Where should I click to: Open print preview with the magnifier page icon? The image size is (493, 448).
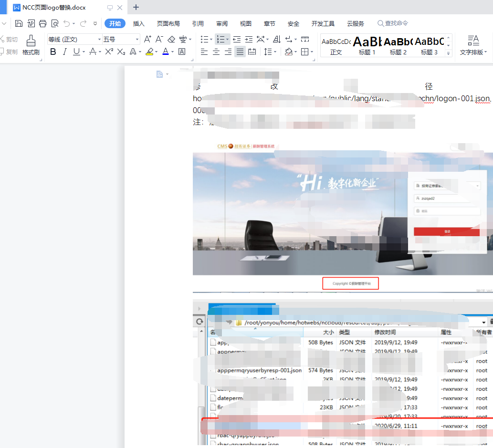[55, 23]
